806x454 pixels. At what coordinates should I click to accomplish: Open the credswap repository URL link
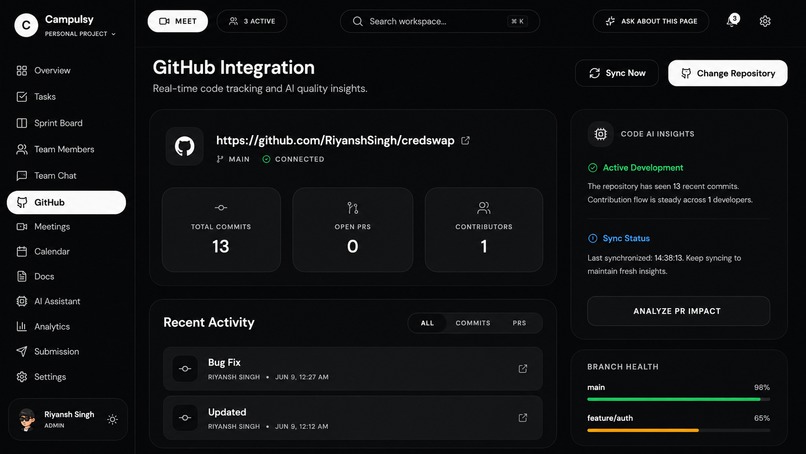(335, 140)
